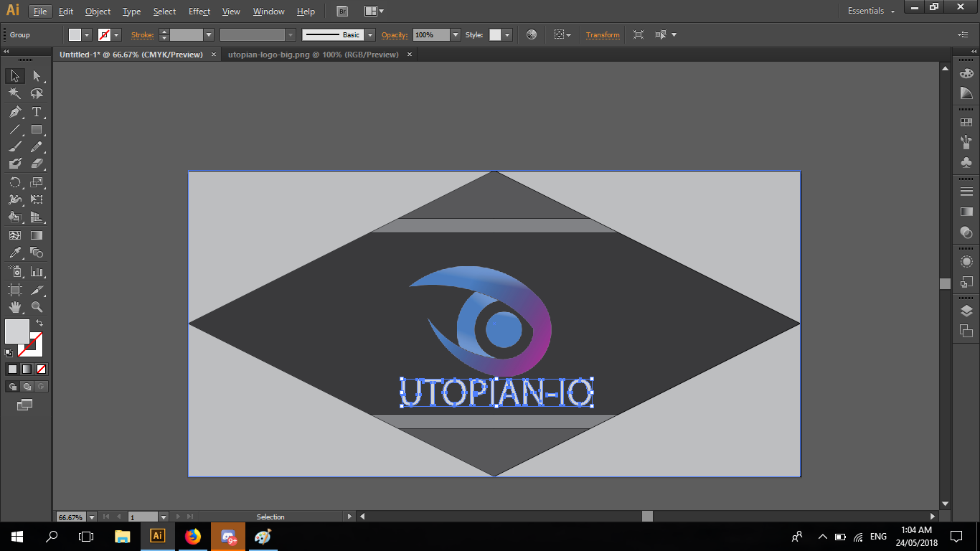The image size is (980, 551).
Task: Open the graphic Style dropdown
Action: [x=508, y=34]
